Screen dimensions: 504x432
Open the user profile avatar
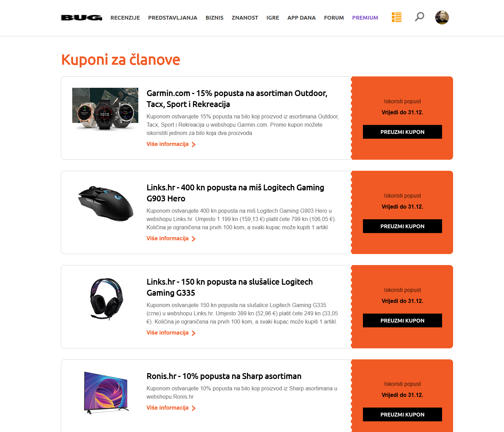click(442, 18)
